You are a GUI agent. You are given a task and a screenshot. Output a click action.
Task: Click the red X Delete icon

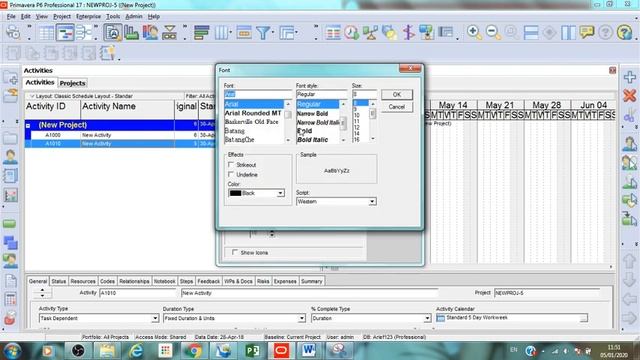[x=629, y=96]
